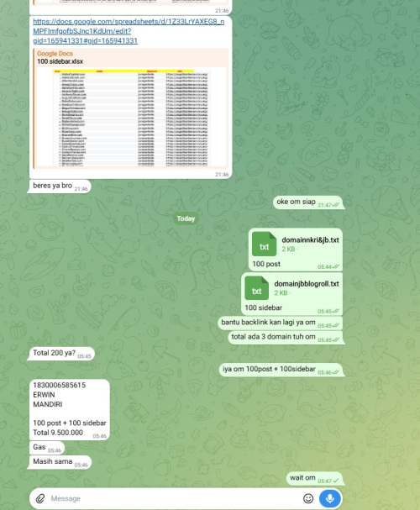Click the domainnkri&jb.txt file name
Image resolution: width=420 pixels, height=510 pixels.
coord(310,240)
